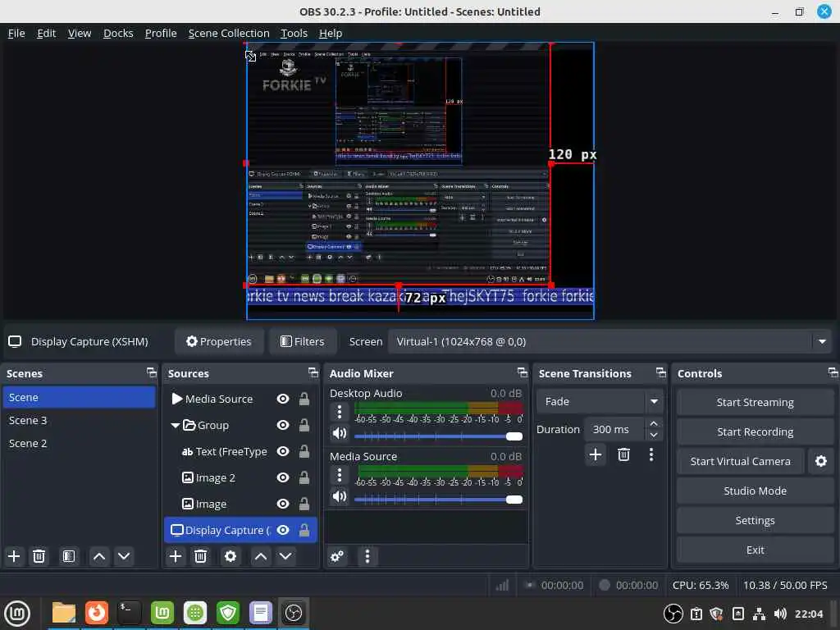Click Start Streaming
Viewport: 840px width, 630px height.
(755, 402)
